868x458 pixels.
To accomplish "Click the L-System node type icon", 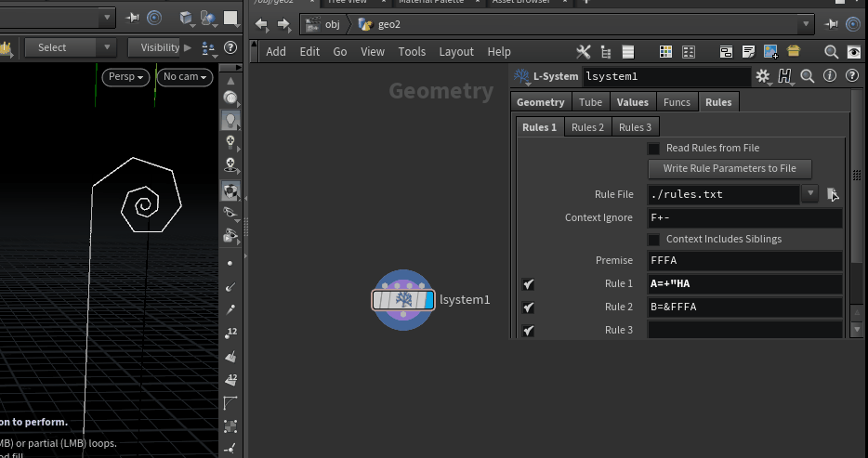I will (x=521, y=76).
